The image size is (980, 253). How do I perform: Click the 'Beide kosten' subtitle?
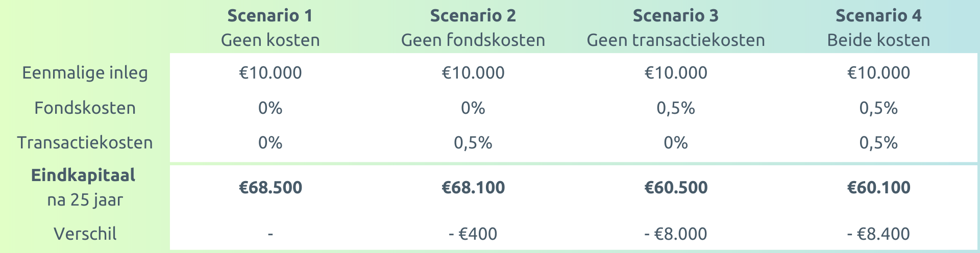(878, 40)
